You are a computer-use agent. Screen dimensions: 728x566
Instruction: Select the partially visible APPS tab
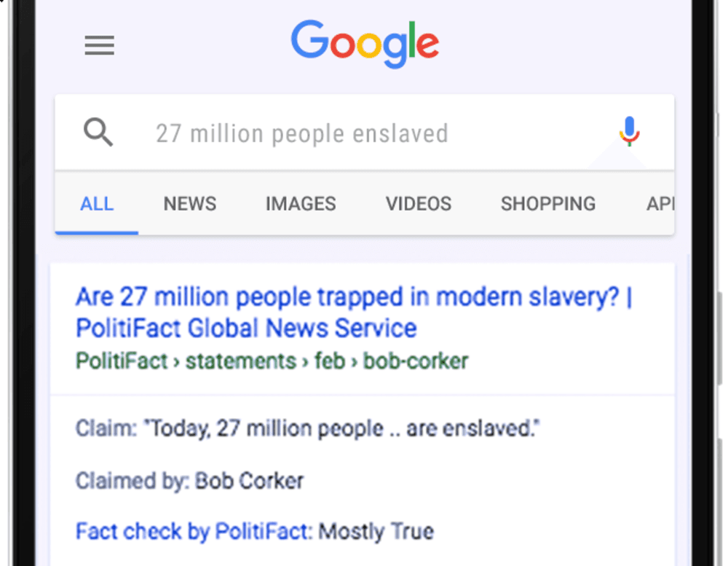[660, 204]
